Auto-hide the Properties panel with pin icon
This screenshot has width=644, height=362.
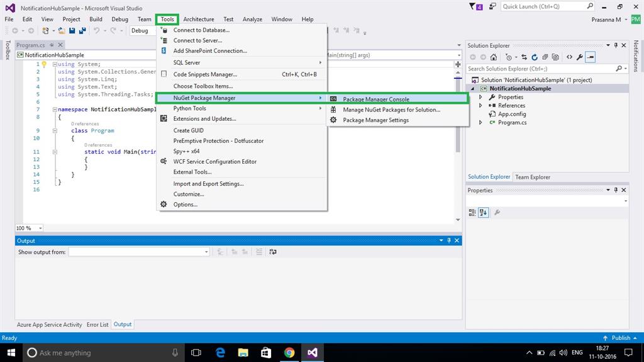[x=616, y=190]
